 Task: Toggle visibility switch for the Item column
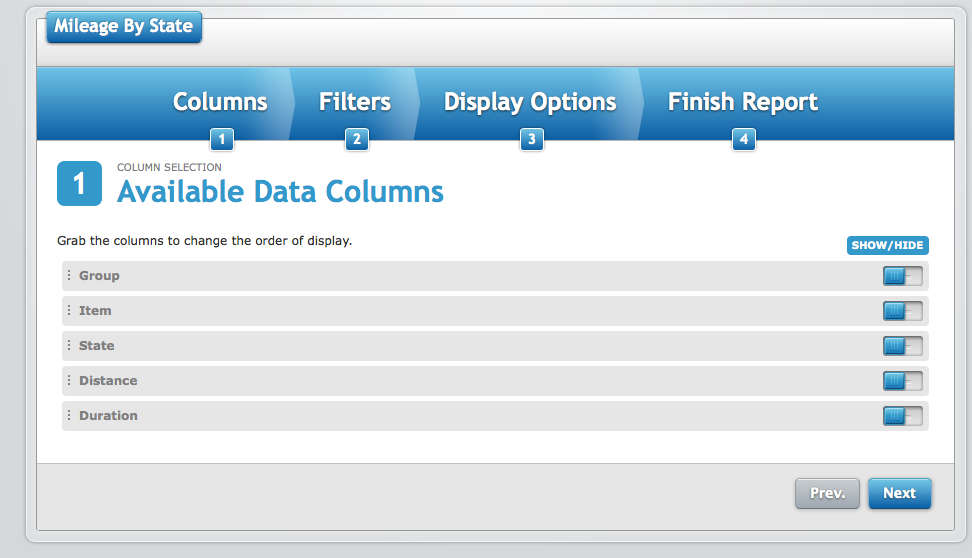coord(903,311)
